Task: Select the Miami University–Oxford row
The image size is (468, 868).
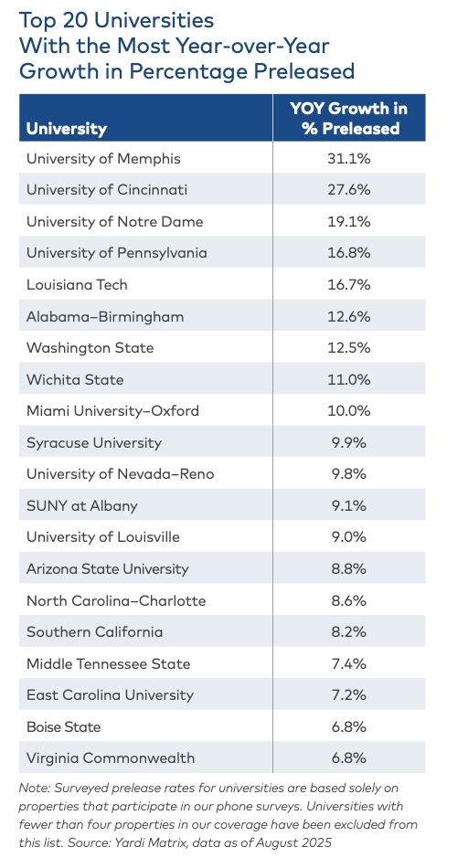Action: 222,411
